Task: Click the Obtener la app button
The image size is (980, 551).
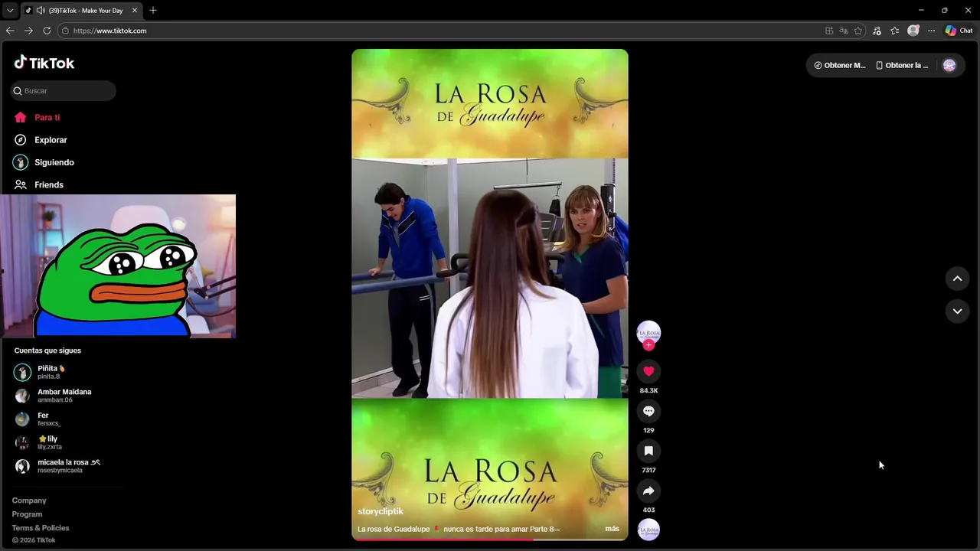Action: (902, 65)
